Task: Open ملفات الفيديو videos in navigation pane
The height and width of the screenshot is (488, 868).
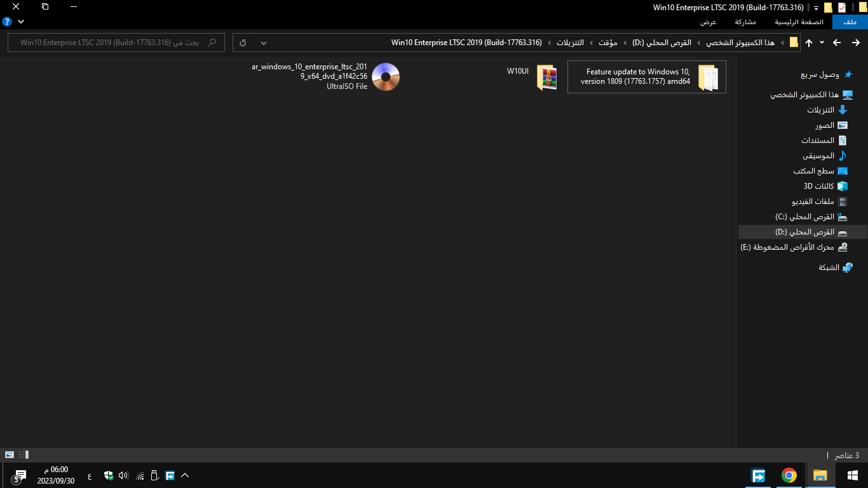Action: coord(820,201)
